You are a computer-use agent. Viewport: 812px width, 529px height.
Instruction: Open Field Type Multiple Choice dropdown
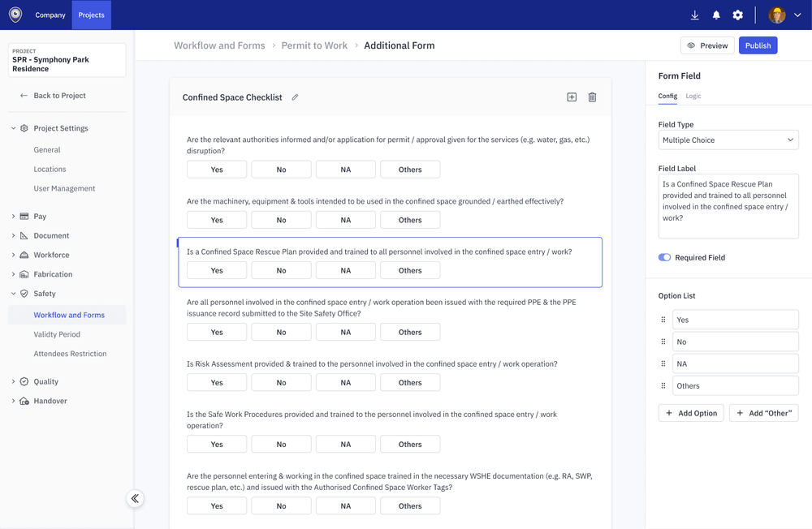[x=728, y=140]
